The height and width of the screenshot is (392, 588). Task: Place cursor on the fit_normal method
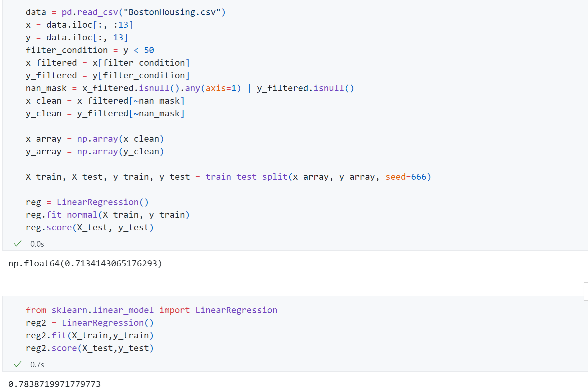[72, 215]
